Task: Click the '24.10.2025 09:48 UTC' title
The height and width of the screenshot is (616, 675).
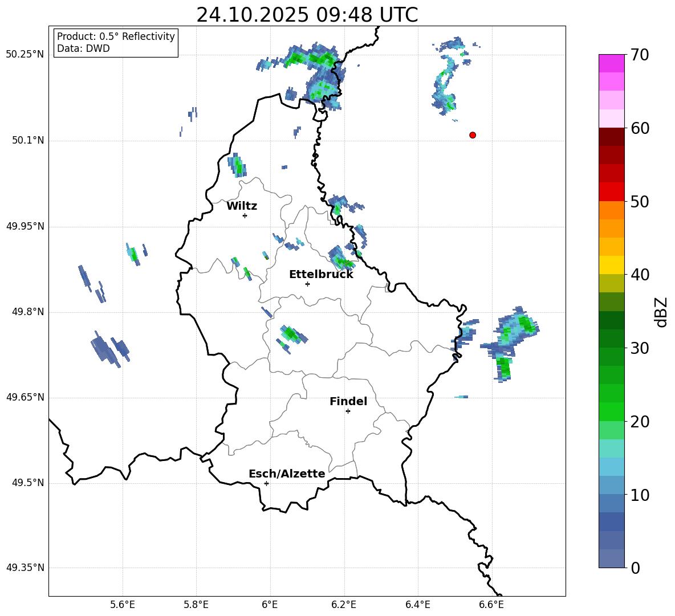Action: [307, 15]
